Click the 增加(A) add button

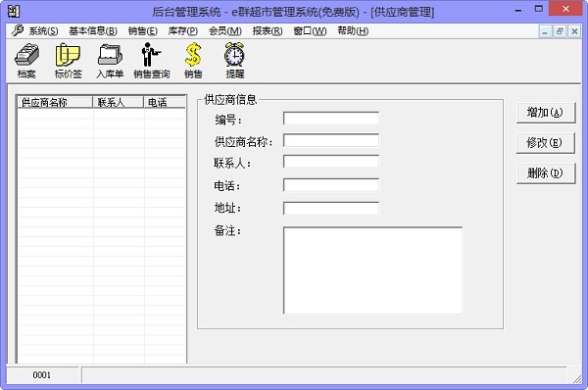pyautogui.click(x=546, y=113)
